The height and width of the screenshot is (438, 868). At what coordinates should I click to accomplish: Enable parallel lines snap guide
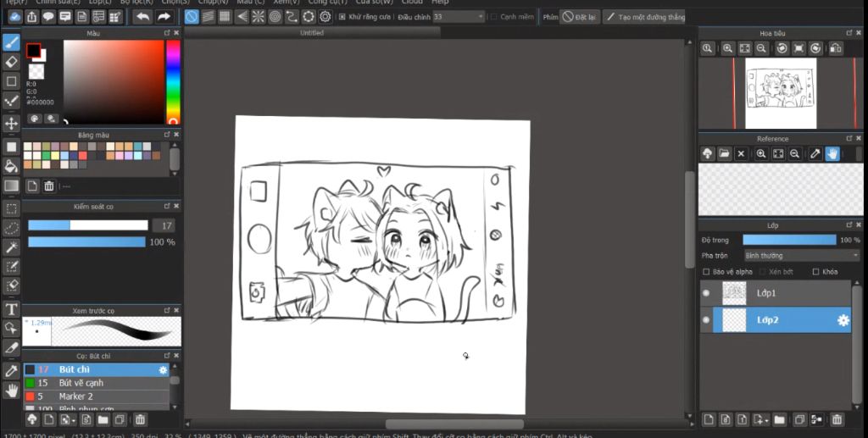click(x=209, y=17)
